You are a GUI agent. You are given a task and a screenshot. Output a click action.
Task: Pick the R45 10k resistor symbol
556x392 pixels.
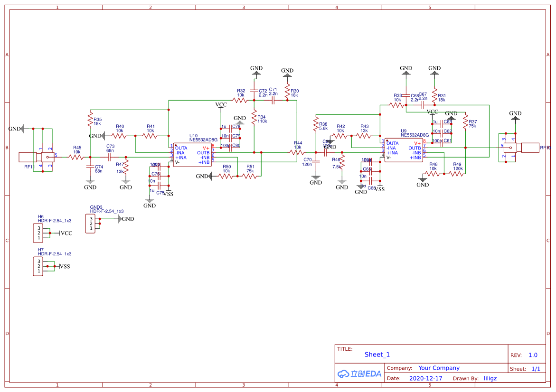pos(76,157)
